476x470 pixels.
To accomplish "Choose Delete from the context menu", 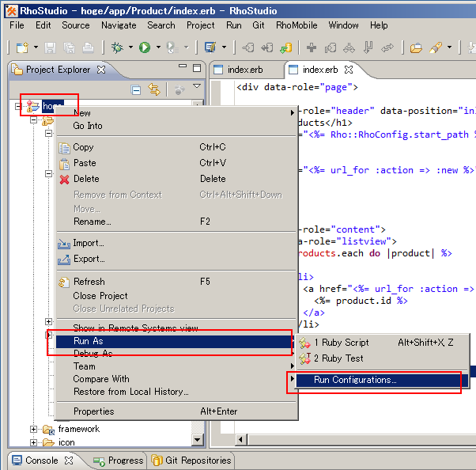I will point(176,179).
